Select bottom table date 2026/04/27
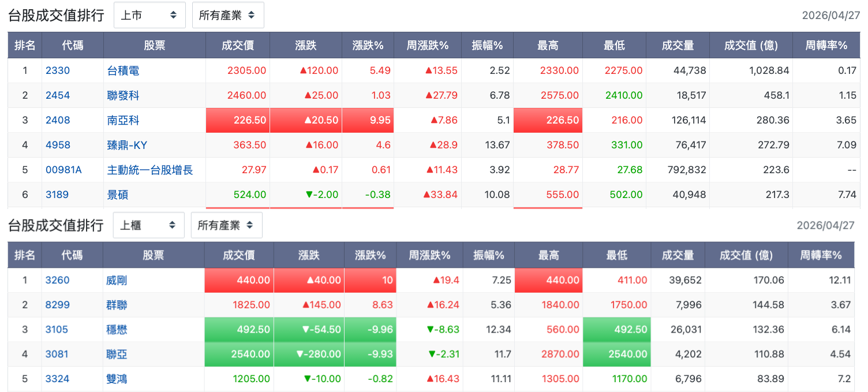 (826, 225)
